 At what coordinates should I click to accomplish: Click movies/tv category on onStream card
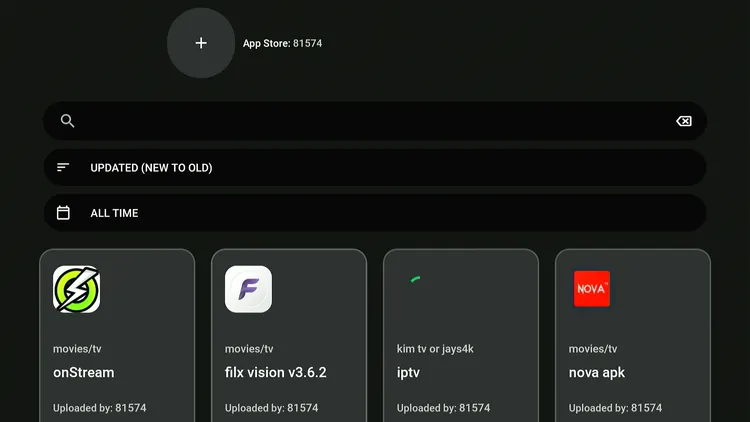77,349
